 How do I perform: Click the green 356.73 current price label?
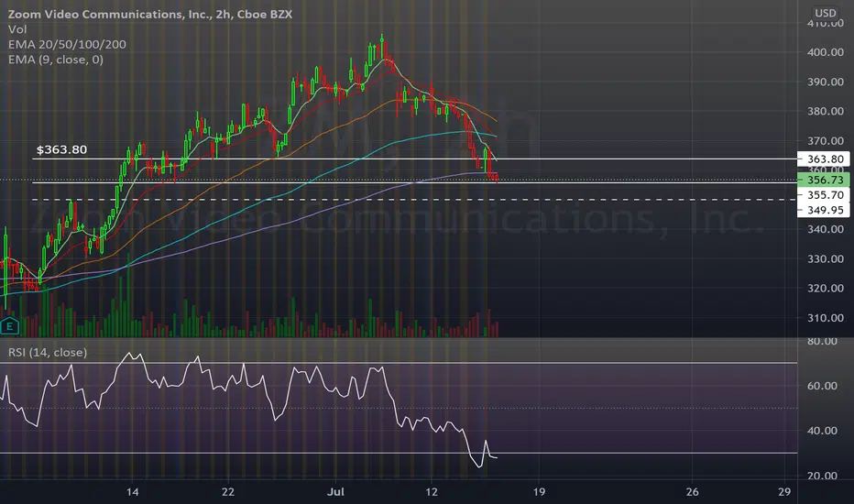point(824,180)
